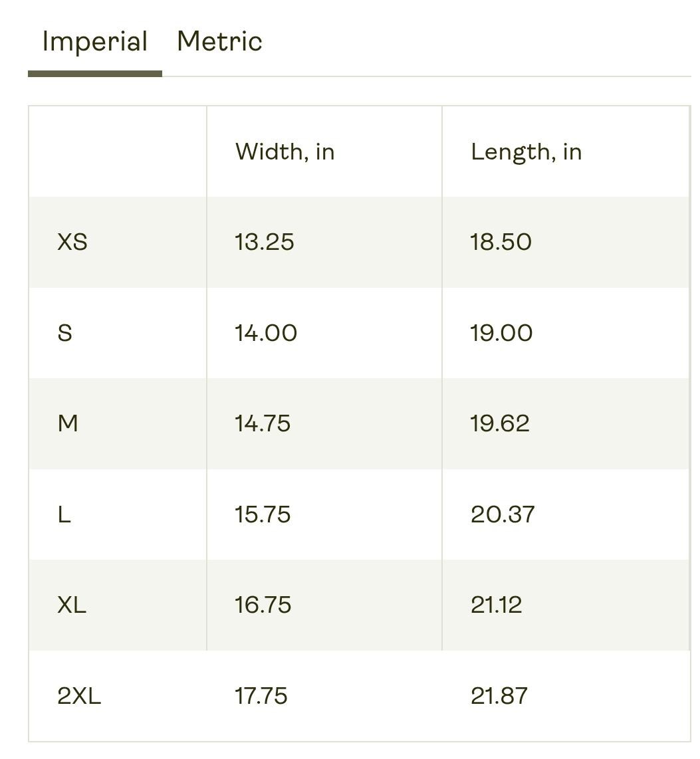
Task: Click the 14.00 width cell
Action: click(266, 333)
